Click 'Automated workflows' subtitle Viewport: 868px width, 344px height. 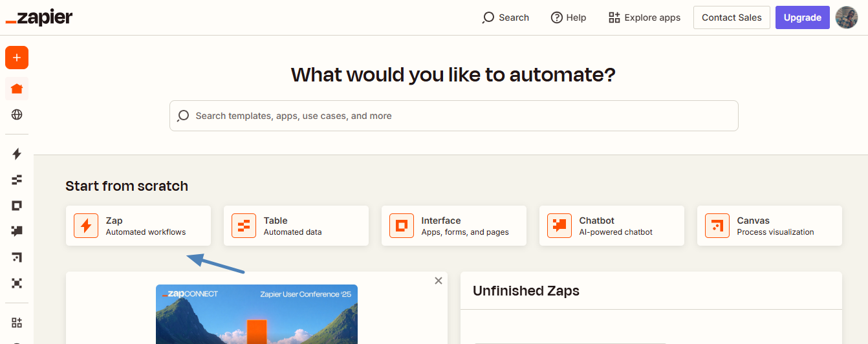tap(146, 232)
